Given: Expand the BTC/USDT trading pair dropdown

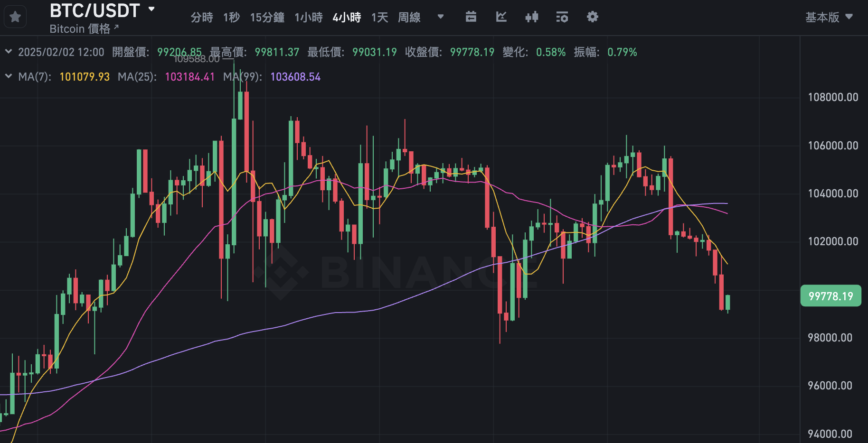Looking at the screenshot, I should coord(151,9).
